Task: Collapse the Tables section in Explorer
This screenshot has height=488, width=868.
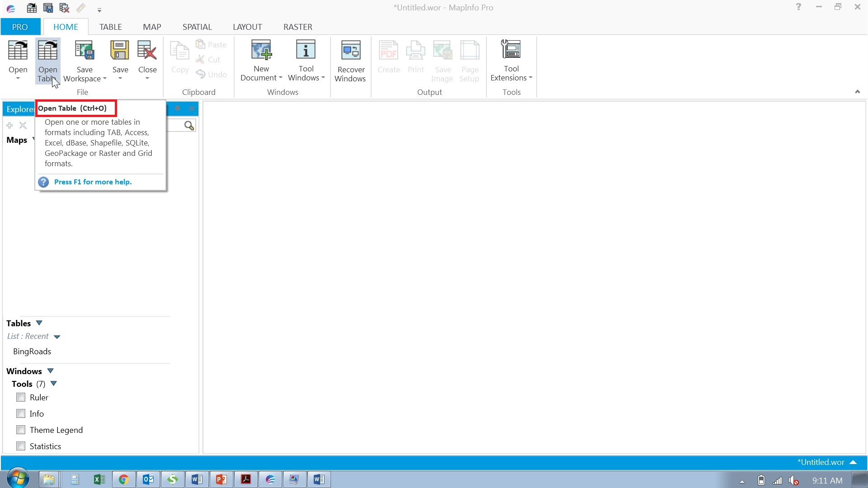Action: click(39, 323)
